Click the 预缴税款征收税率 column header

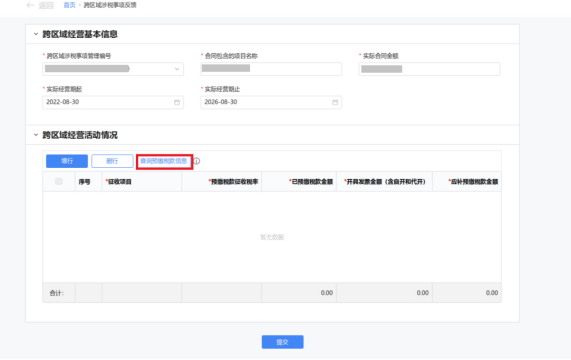pos(221,182)
